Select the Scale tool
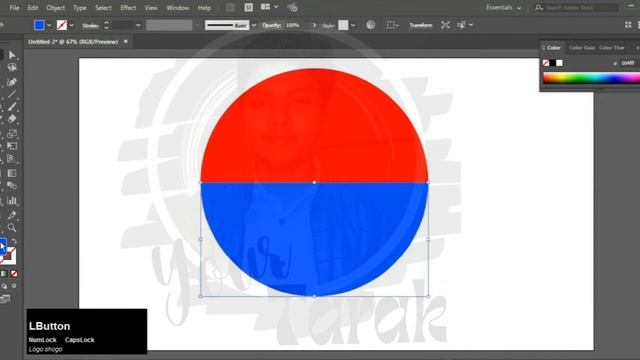This screenshot has height=360, width=640. point(12,133)
